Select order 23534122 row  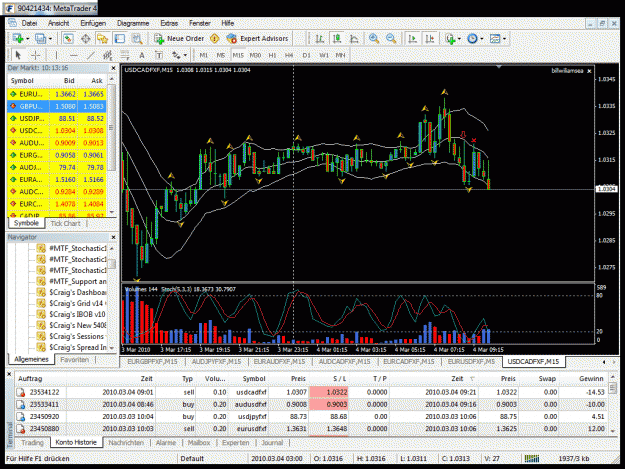[311, 392]
